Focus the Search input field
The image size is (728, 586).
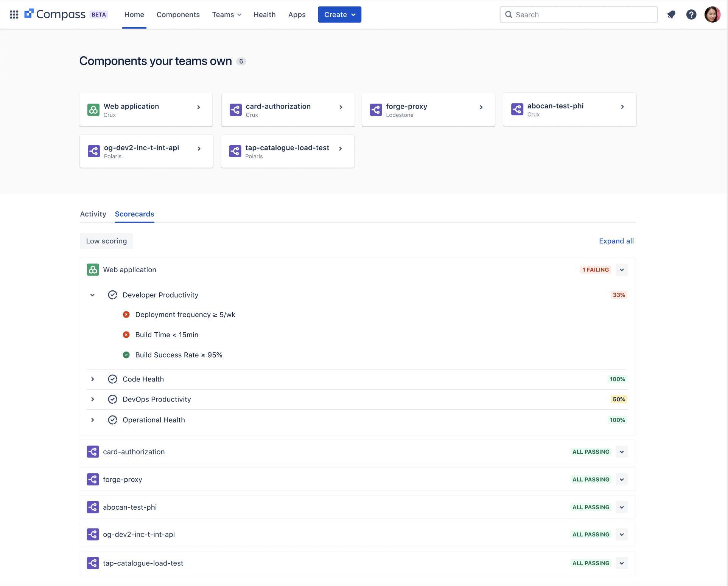[x=579, y=14]
